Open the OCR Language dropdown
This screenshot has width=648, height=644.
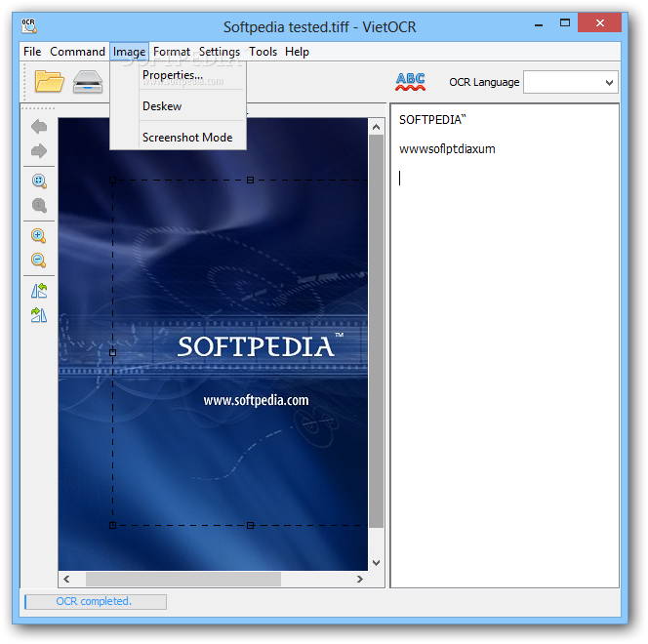[571, 82]
